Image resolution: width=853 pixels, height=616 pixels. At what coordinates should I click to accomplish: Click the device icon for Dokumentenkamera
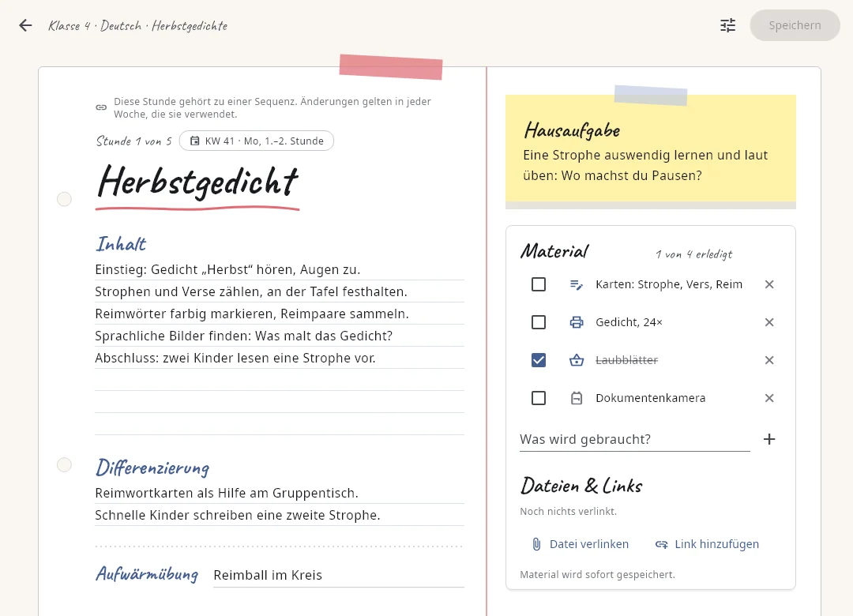pos(576,398)
